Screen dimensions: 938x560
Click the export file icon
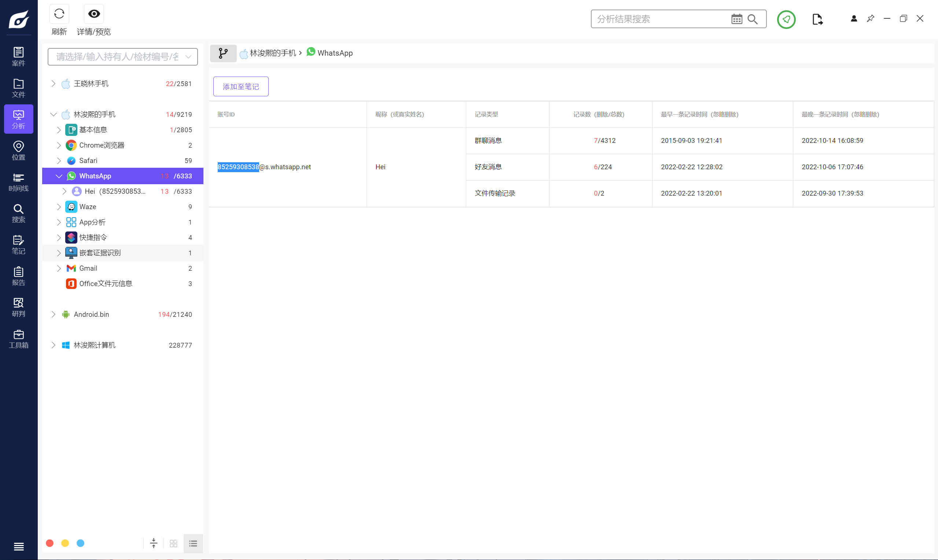(817, 19)
